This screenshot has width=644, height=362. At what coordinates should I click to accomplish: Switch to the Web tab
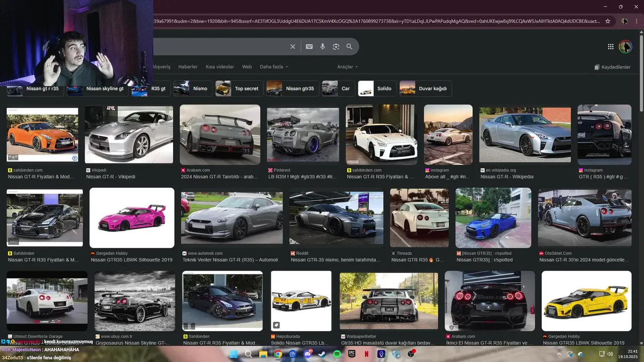(247, 67)
